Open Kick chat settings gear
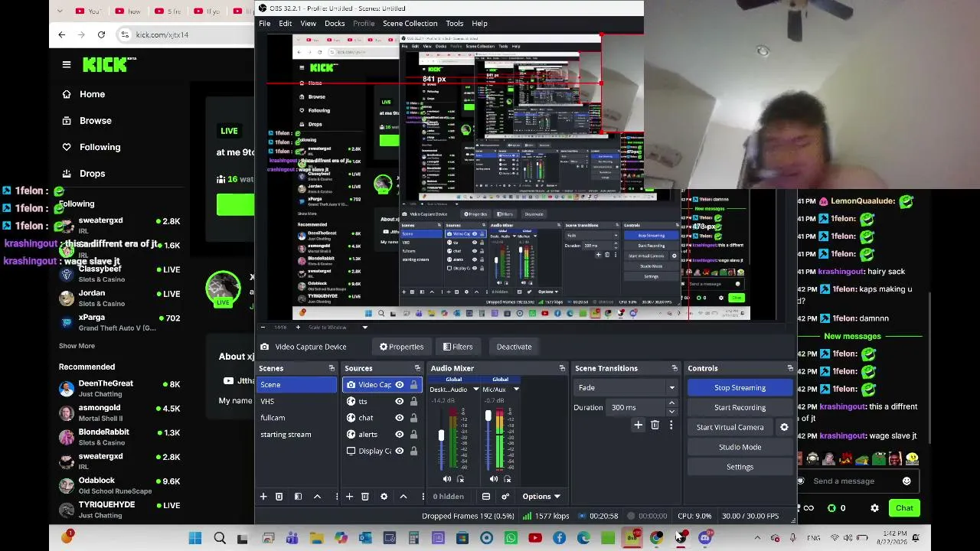Screen dimensions: 980x551 (x=874, y=508)
